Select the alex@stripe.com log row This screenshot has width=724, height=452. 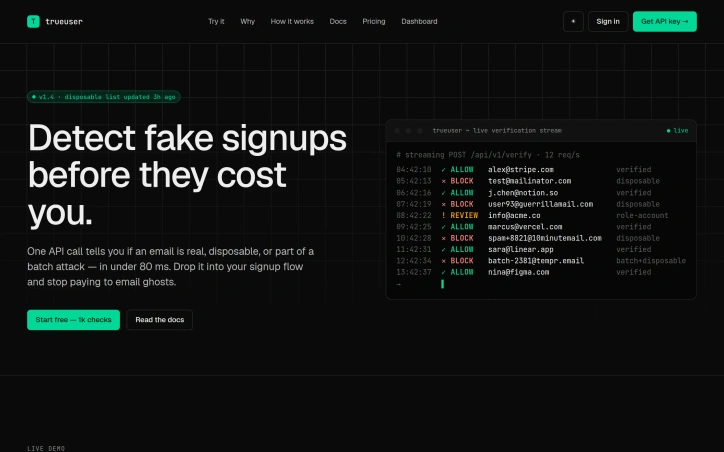click(541, 169)
